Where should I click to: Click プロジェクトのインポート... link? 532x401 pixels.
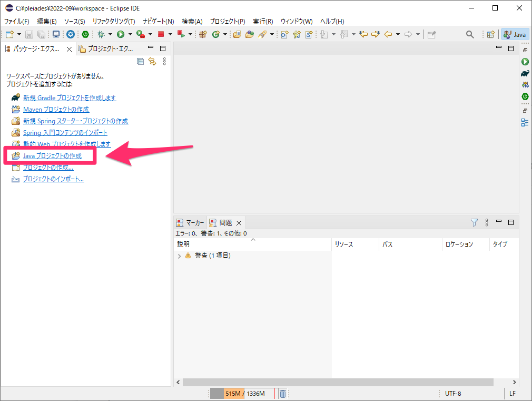[54, 179]
